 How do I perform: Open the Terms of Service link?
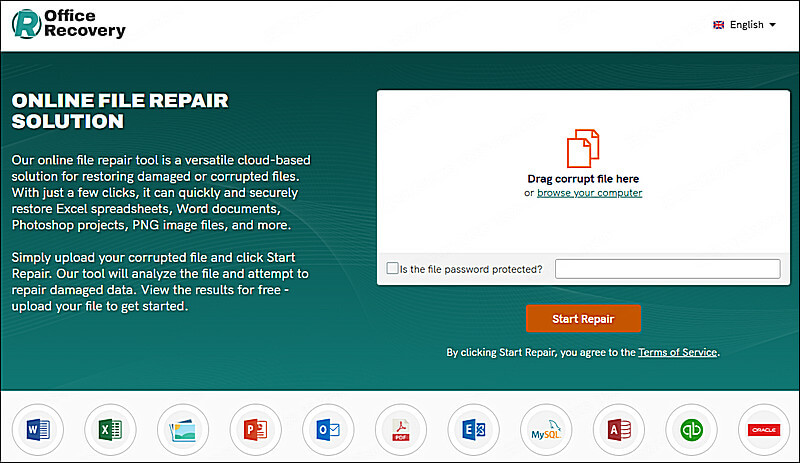[x=678, y=352]
